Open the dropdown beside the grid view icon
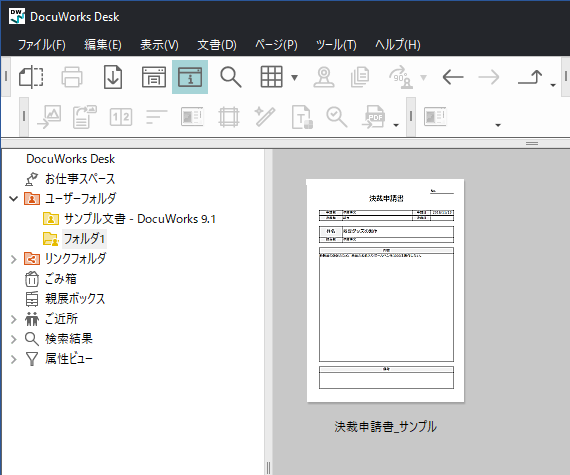This screenshot has height=475, width=570. (294, 77)
